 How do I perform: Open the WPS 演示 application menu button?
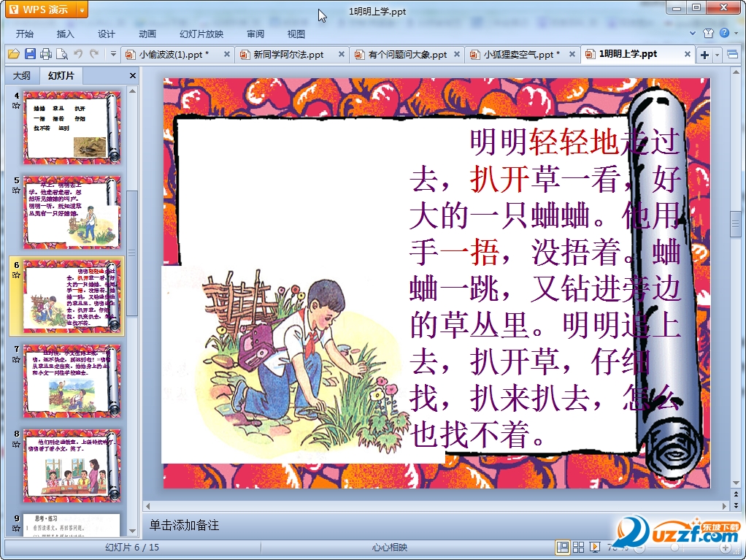[40, 9]
